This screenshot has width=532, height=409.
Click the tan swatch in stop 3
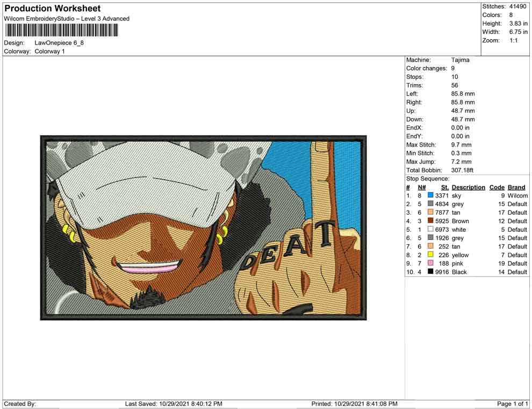(x=430, y=212)
